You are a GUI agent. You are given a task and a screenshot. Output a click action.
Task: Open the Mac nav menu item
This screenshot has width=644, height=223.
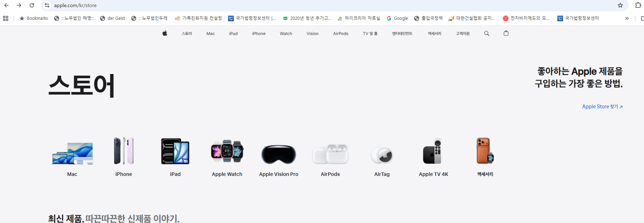210,34
